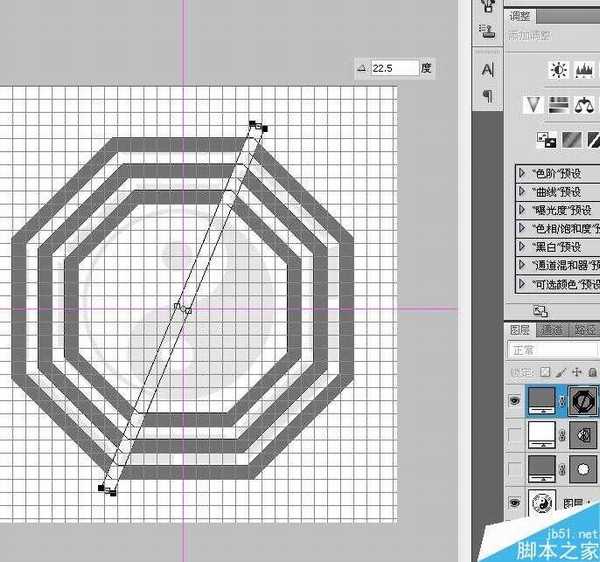
Task: Select the gray fill thumbnail of top layer
Action: coord(541,401)
